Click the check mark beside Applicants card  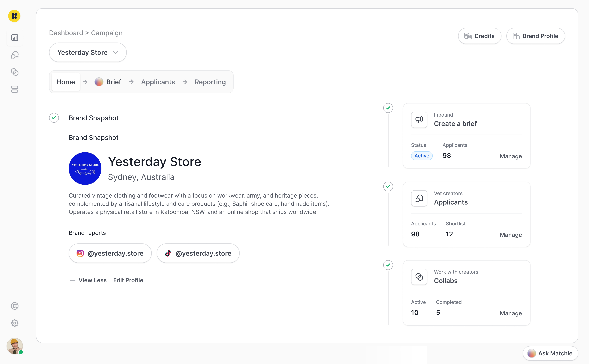click(388, 186)
